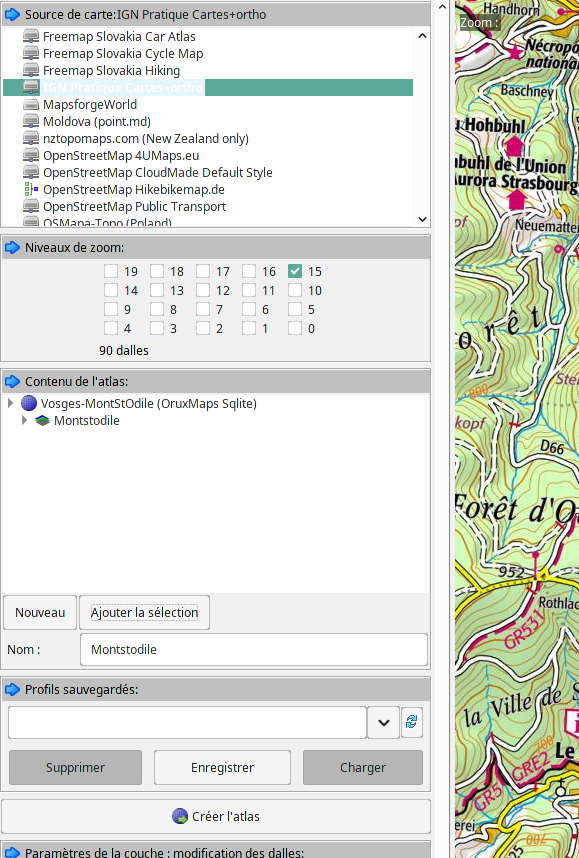Expand the Vosges-MontStOdile atlas tree node
Viewport: 579px width, 858px height.
pyautogui.click(x=10, y=403)
